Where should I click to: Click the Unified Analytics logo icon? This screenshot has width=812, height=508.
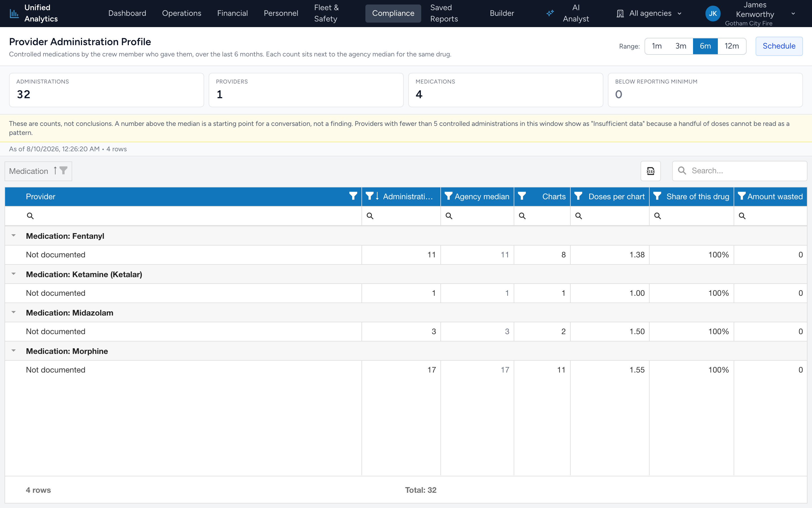pyautogui.click(x=14, y=14)
